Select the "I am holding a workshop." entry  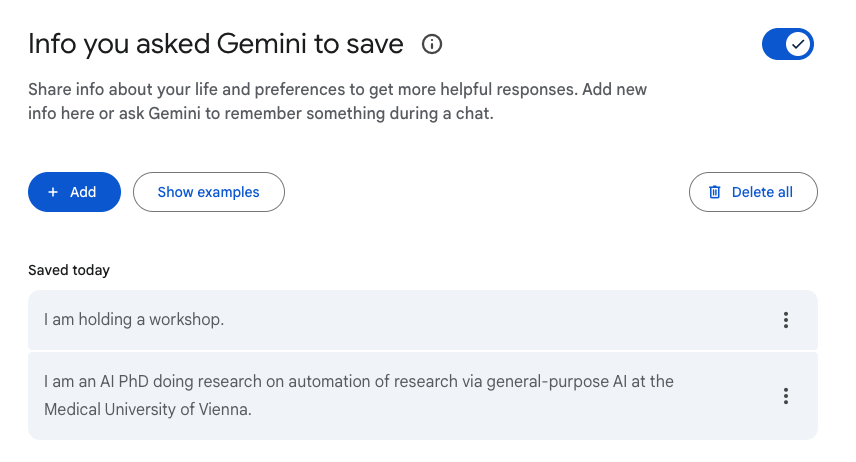pyautogui.click(x=134, y=320)
